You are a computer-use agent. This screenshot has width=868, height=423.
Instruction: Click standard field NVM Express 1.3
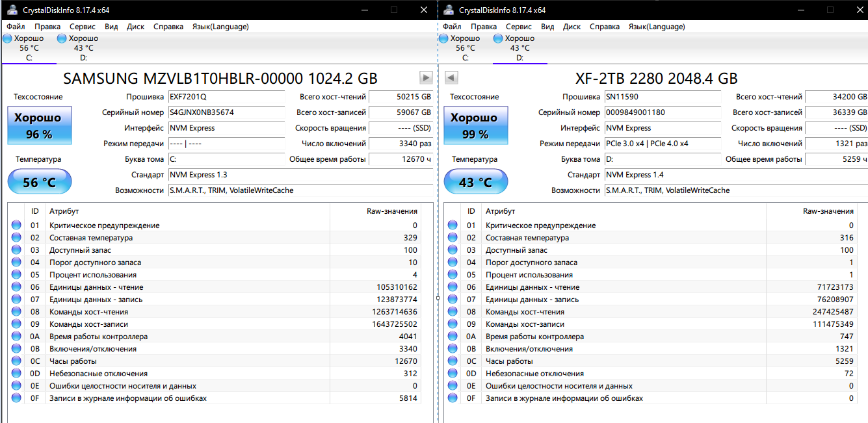300,175
